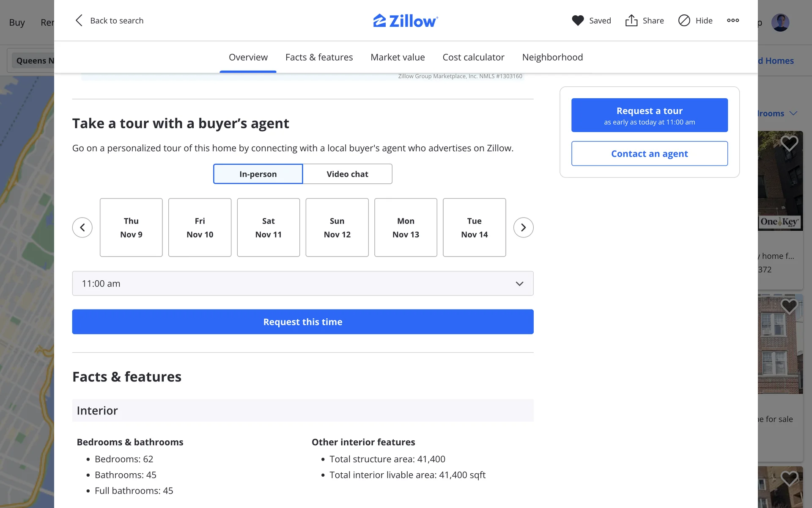The image size is (812, 508).
Task: Click the Saved heart icon
Action: 578,20
